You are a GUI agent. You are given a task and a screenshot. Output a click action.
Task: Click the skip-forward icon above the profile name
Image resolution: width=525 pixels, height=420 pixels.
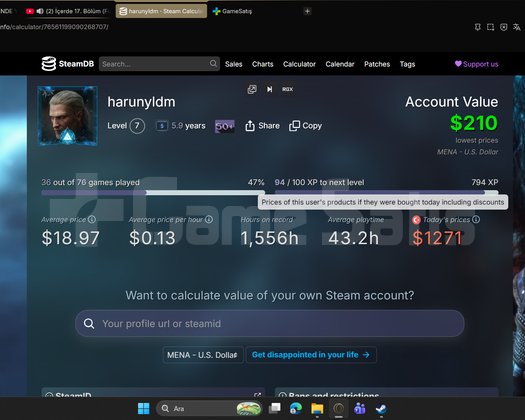coord(269,89)
